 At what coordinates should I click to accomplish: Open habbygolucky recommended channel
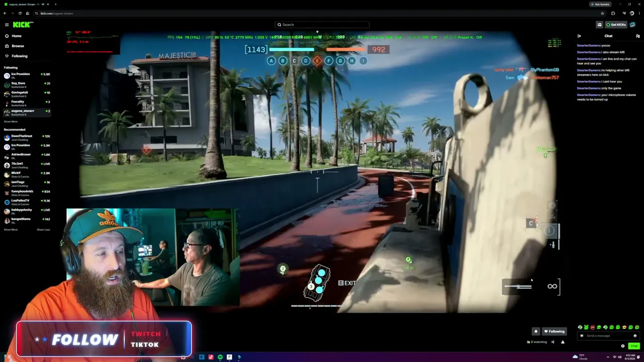[27, 211]
